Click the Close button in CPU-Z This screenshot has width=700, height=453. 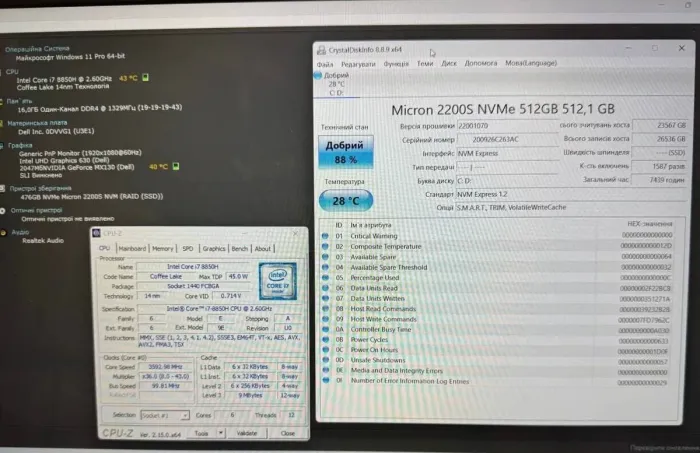pos(288,433)
